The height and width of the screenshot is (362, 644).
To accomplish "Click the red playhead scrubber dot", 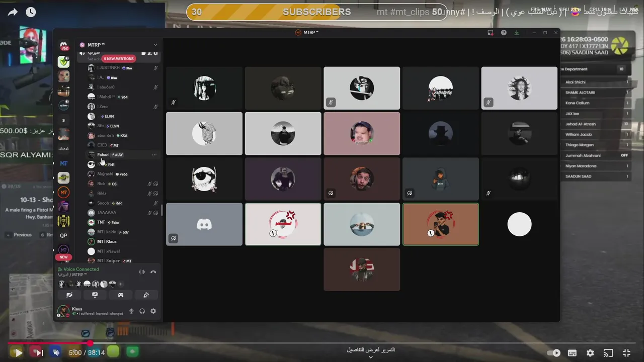I will pyautogui.click(x=90, y=343).
